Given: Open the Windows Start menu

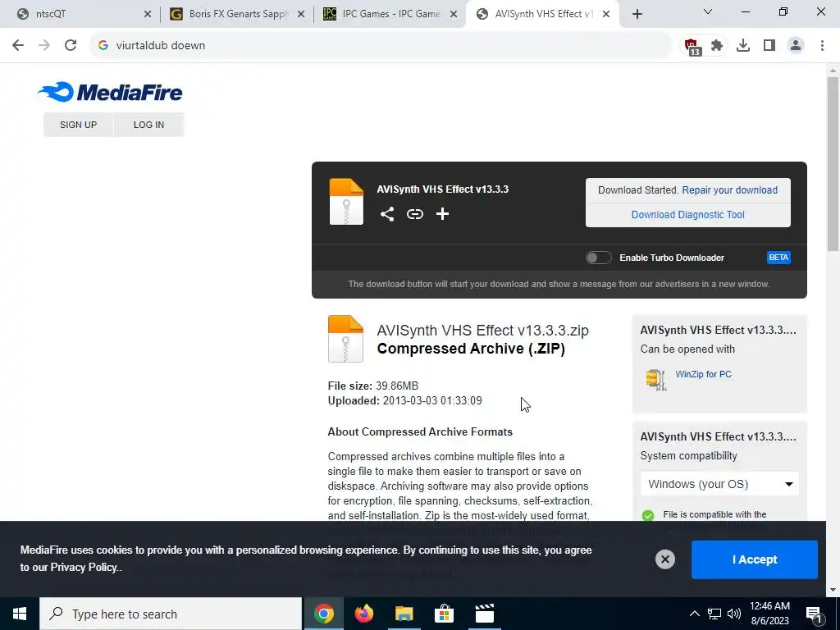Looking at the screenshot, I should pyautogui.click(x=20, y=614).
